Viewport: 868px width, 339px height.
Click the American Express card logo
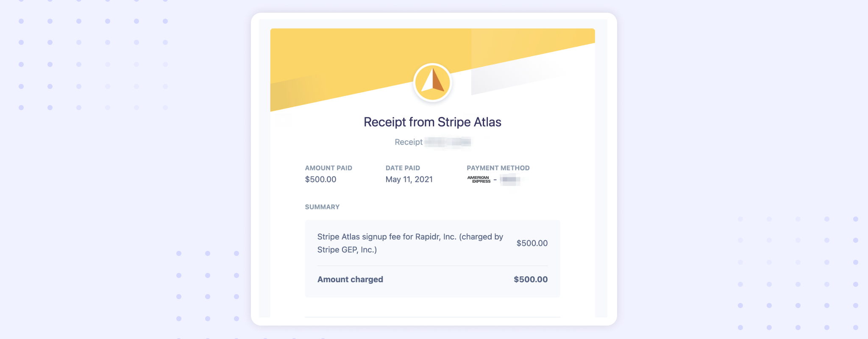479,179
